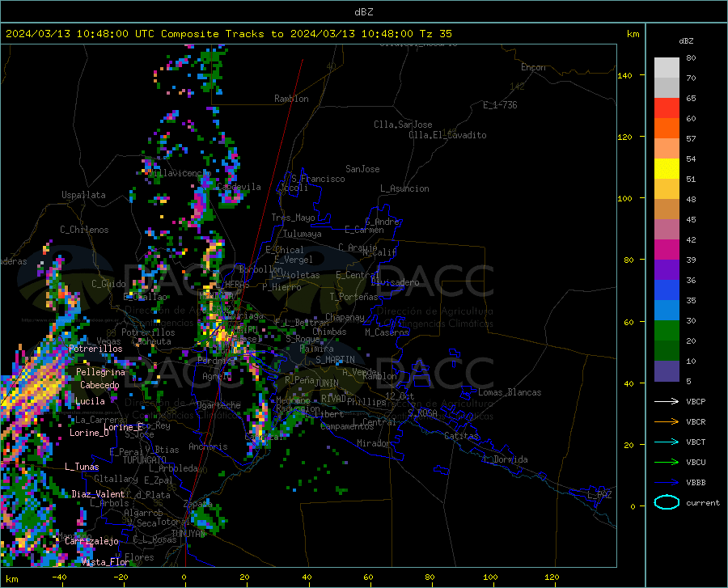Viewport: 728px width, 588px height.
Task: Click the Lomas_Blancas map label
Action: click(x=510, y=392)
